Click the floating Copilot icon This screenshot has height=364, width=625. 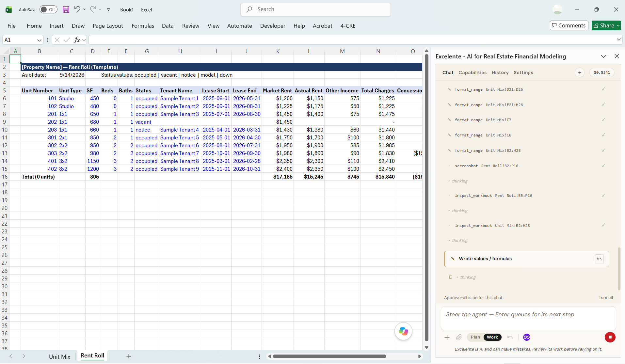pos(403,331)
